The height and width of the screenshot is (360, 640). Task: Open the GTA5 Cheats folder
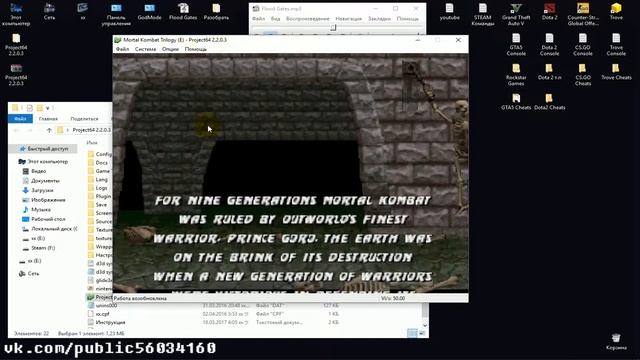point(516,101)
